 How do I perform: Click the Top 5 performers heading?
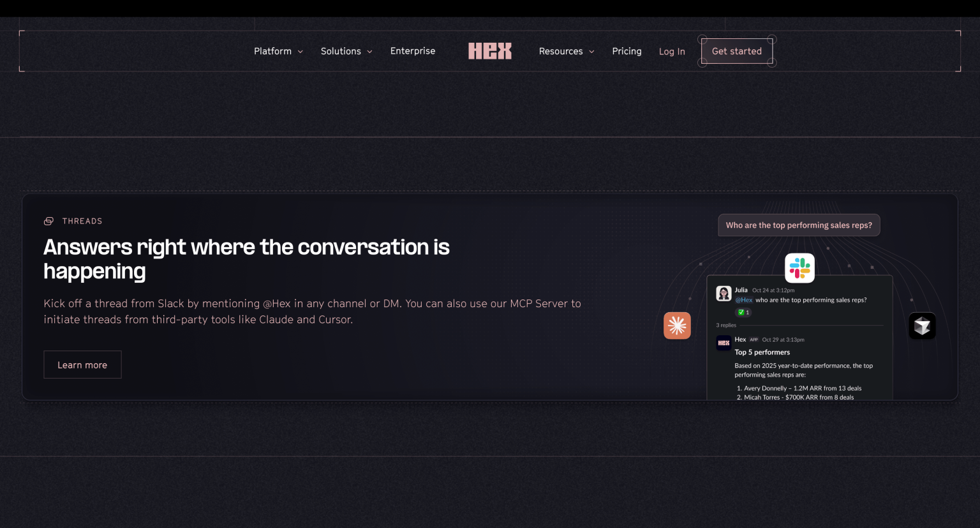(762, 352)
